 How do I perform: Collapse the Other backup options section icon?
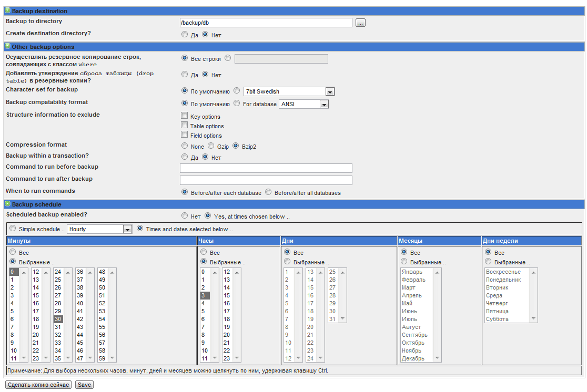click(x=8, y=46)
